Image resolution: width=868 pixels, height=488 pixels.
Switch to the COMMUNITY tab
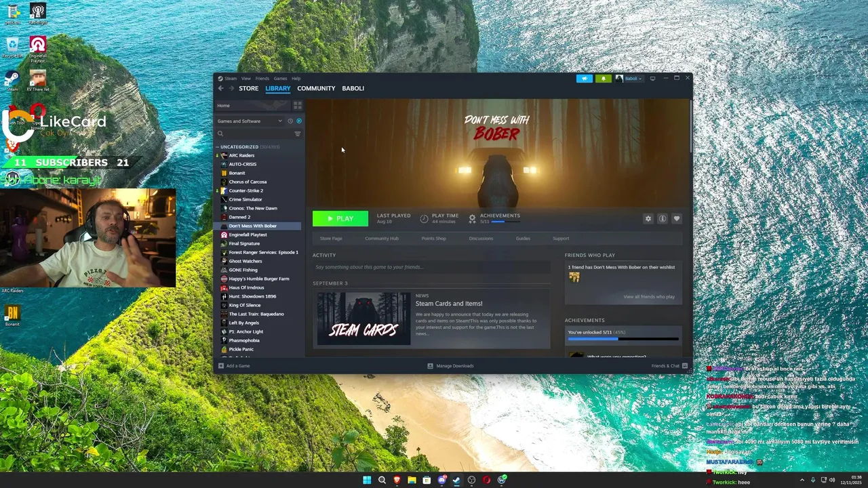coord(316,88)
